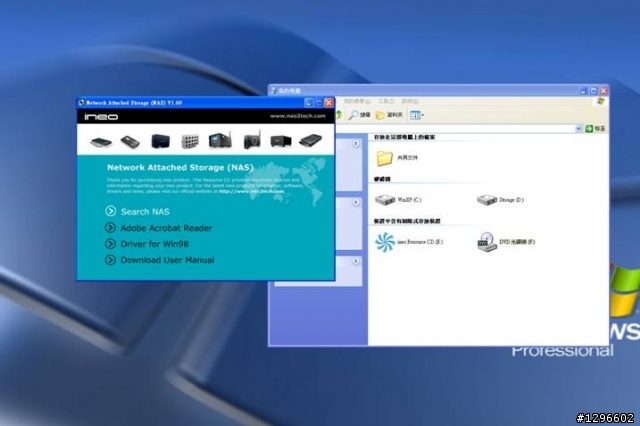
Task: Click the last product image in NAS banner
Action: (x=311, y=141)
